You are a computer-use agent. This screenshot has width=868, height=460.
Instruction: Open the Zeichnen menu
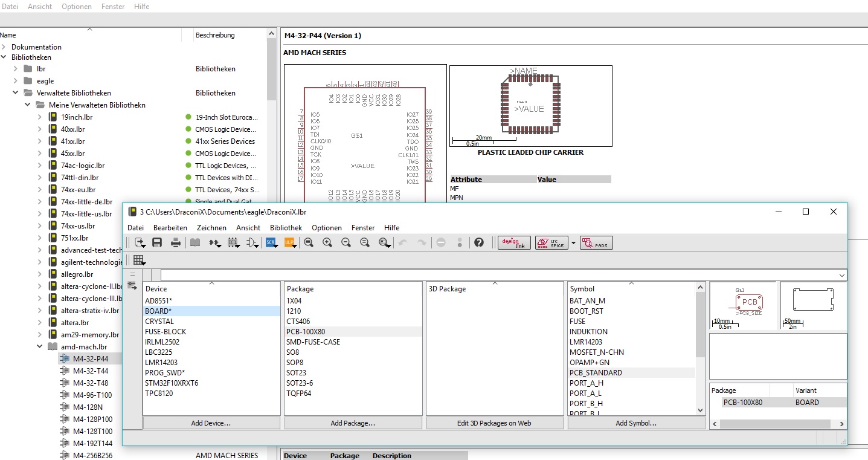pos(211,228)
